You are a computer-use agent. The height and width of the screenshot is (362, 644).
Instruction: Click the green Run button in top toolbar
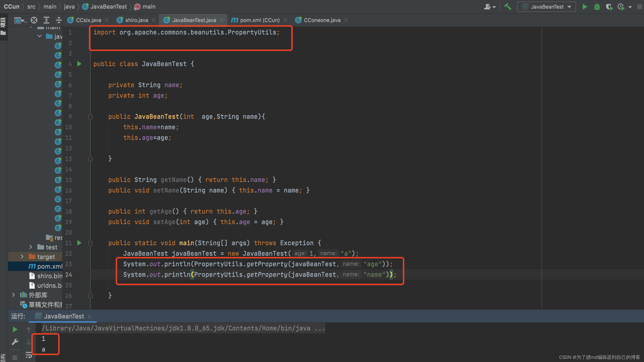(584, 7)
